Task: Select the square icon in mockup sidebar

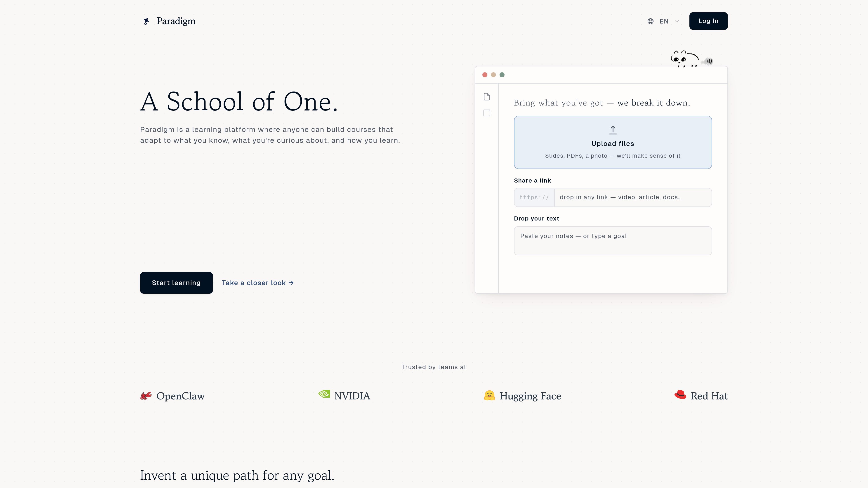Action: coord(487,113)
